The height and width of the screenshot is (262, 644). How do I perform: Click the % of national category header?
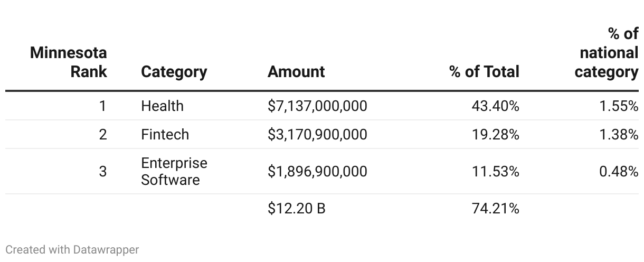(x=607, y=53)
